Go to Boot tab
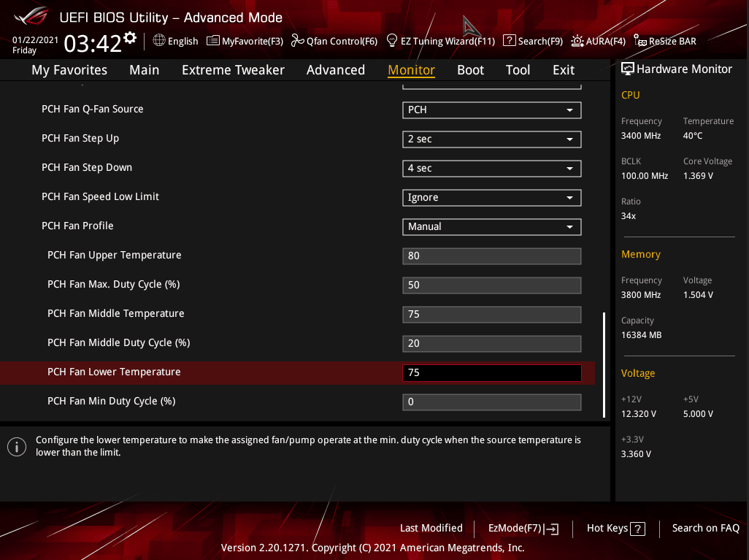Viewport: 749px width, 560px height. tap(471, 70)
